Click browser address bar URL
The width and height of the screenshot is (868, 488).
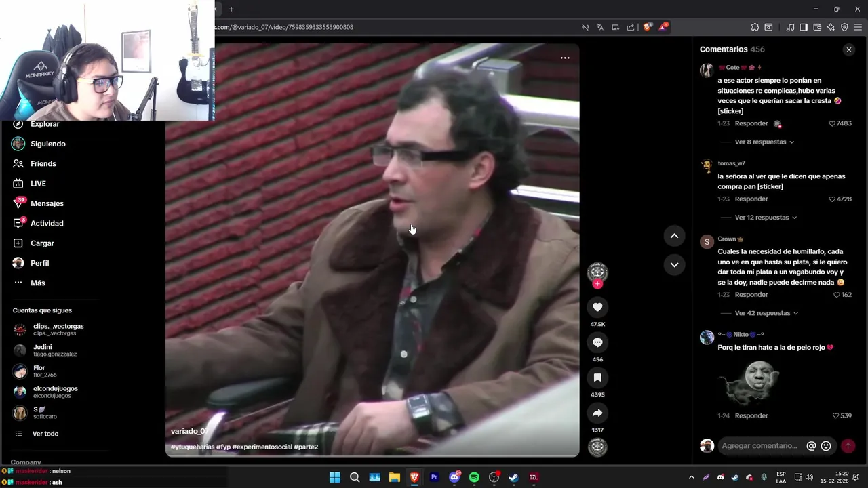tap(285, 27)
